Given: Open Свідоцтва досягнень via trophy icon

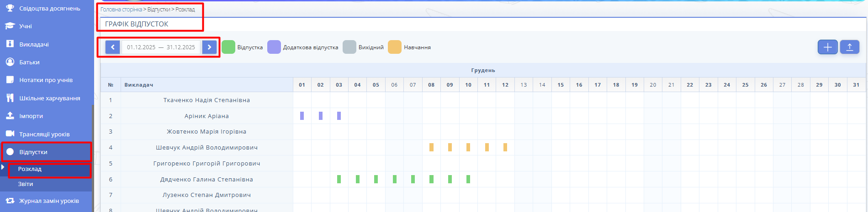Looking at the screenshot, I should pos(10,8).
